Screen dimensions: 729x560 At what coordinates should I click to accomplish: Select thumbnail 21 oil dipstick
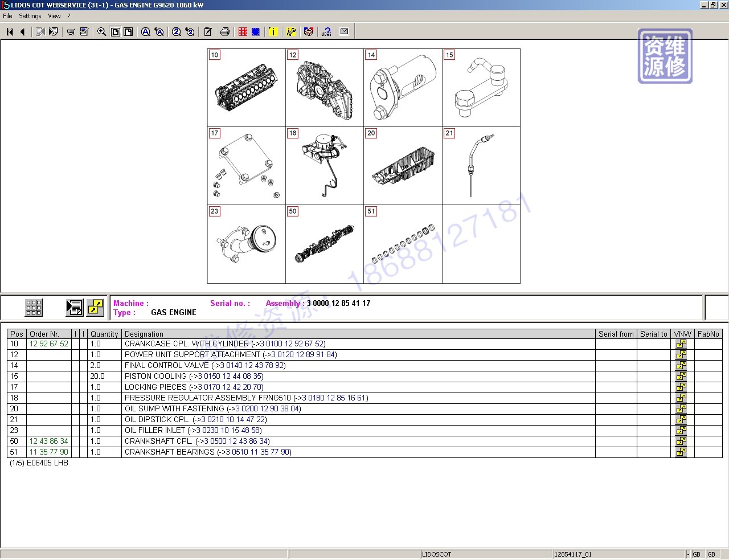[481, 166]
